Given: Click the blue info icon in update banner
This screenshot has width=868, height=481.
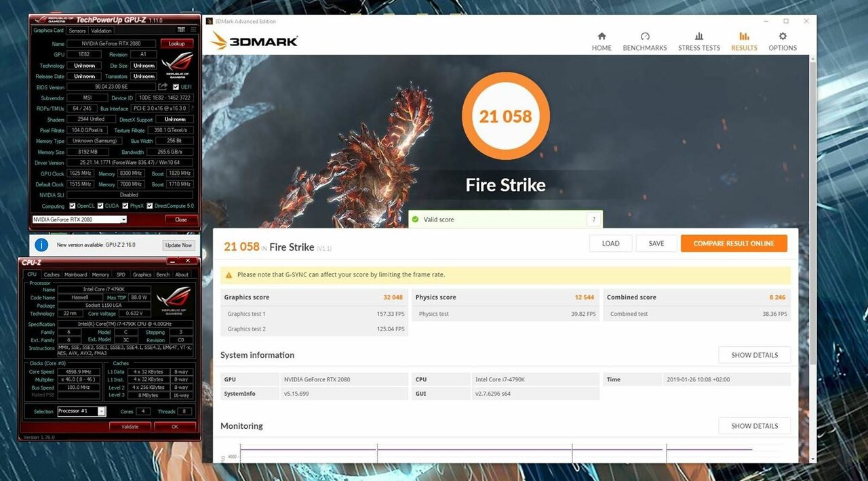Looking at the screenshot, I should pos(41,245).
